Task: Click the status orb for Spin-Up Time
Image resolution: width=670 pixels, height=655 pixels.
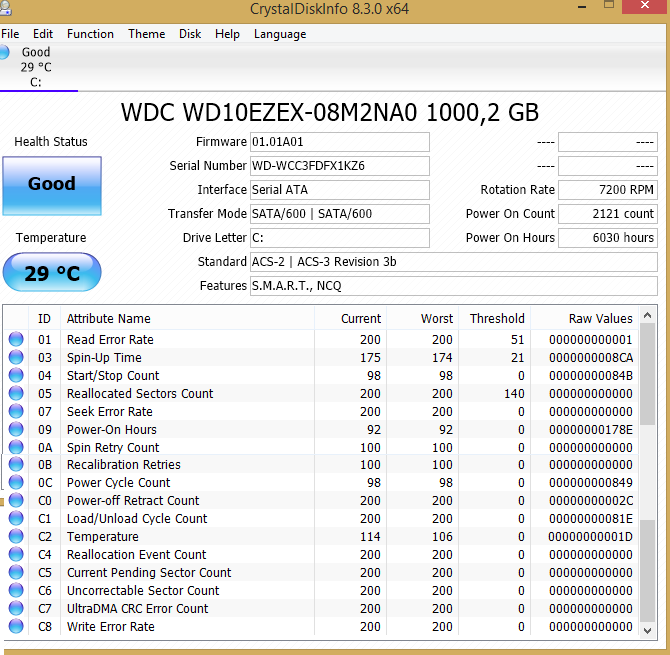Action: tap(16, 357)
